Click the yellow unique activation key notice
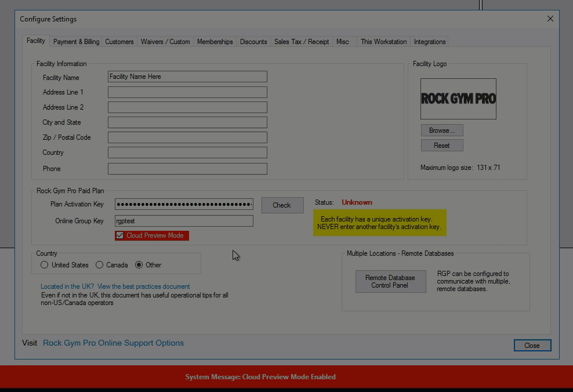This screenshot has height=392, width=573. [x=380, y=223]
